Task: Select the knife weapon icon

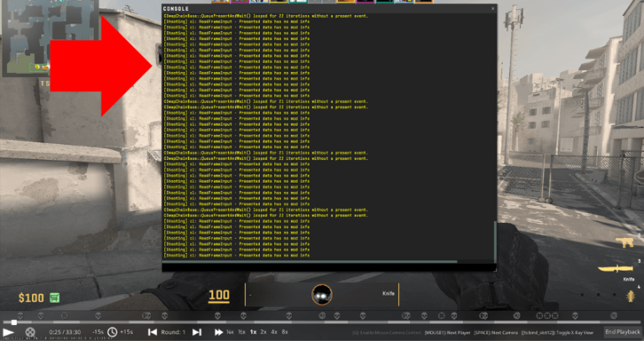Action: click(616, 269)
